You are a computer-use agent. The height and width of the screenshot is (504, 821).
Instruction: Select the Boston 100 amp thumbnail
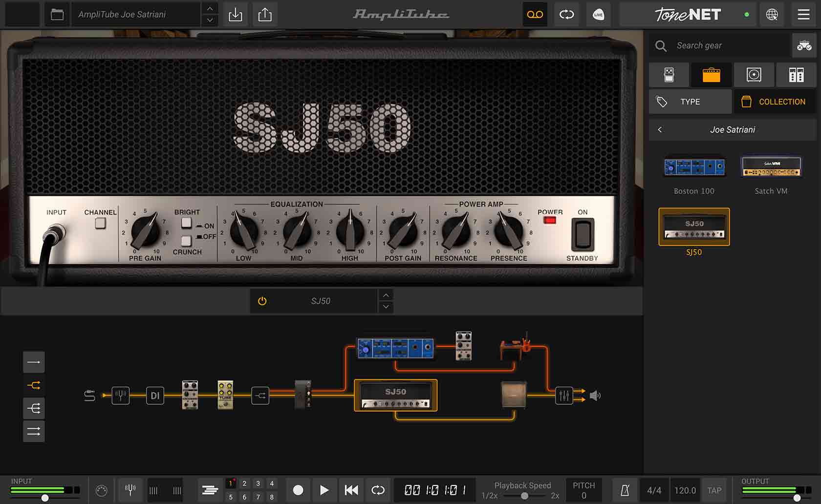coord(694,167)
